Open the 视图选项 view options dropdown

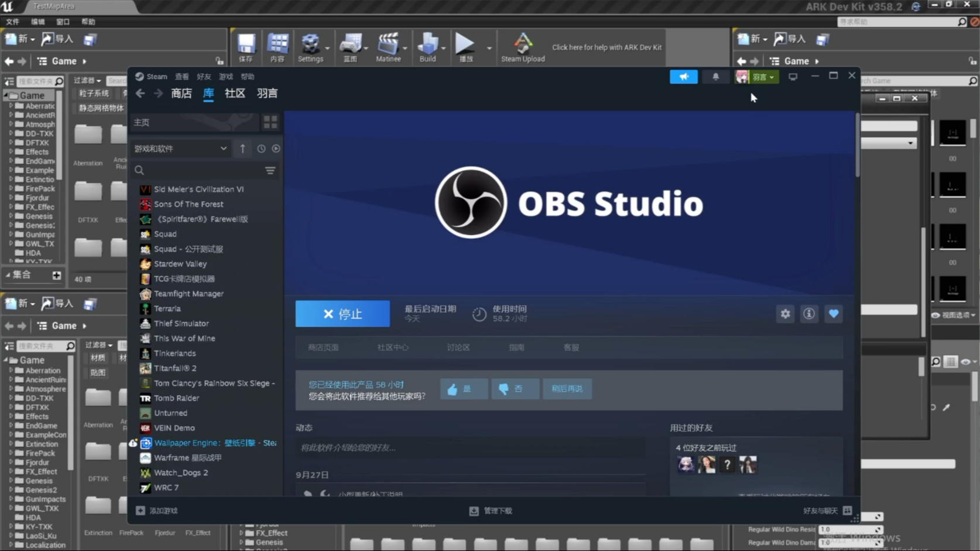click(x=954, y=315)
